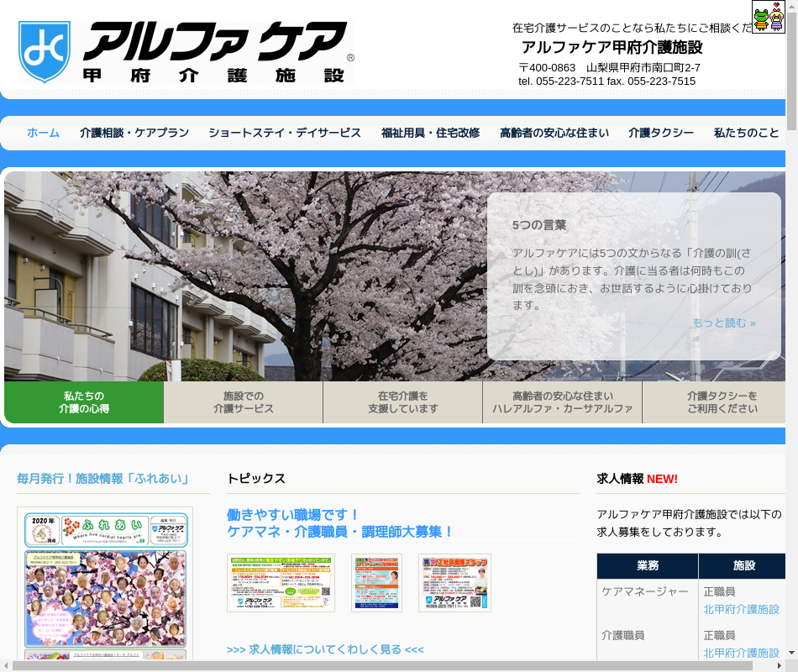
Task: Open the first green recruitment flyer thumbnail
Action: [281, 583]
